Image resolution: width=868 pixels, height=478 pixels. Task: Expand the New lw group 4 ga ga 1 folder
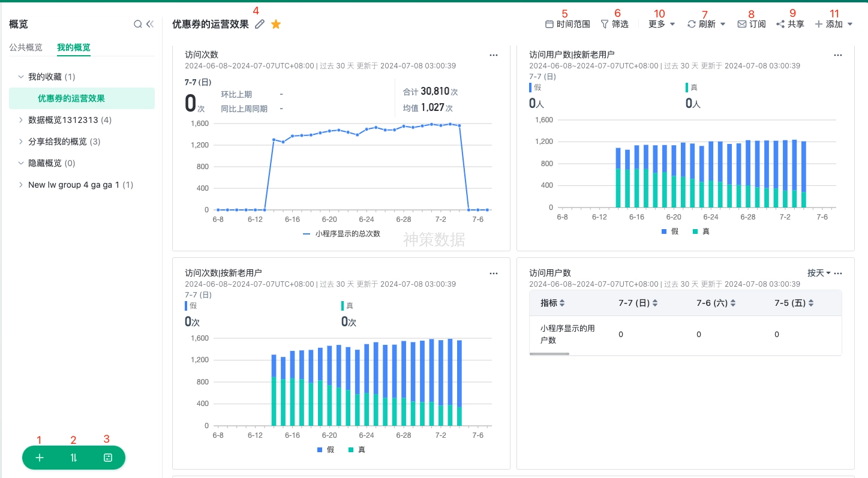coord(21,185)
